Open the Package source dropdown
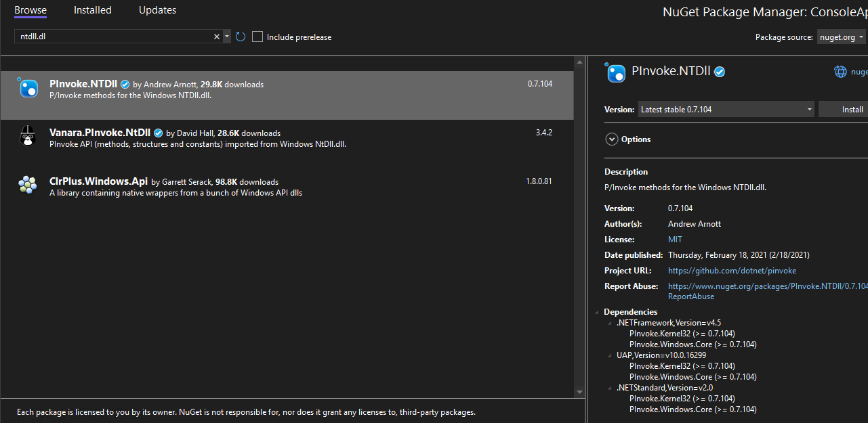The width and height of the screenshot is (868, 423). pos(842,37)
